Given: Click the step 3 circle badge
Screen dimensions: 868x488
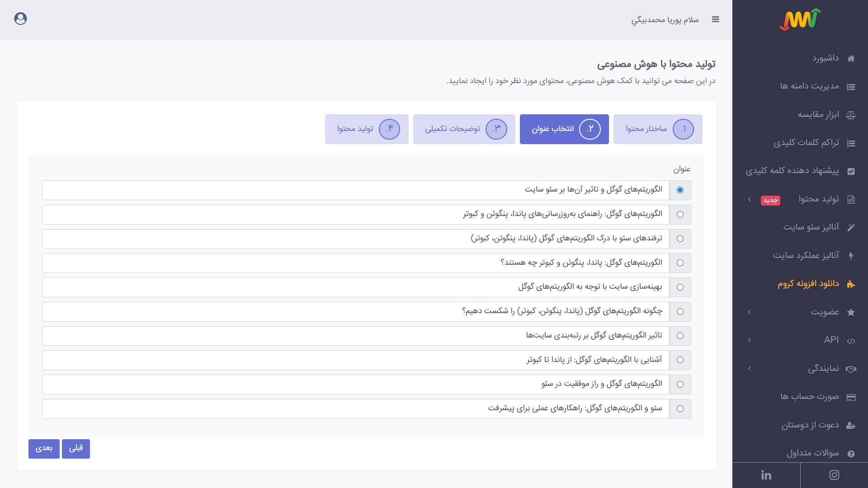Looking at the screenshot, I should tap(496, 129).
